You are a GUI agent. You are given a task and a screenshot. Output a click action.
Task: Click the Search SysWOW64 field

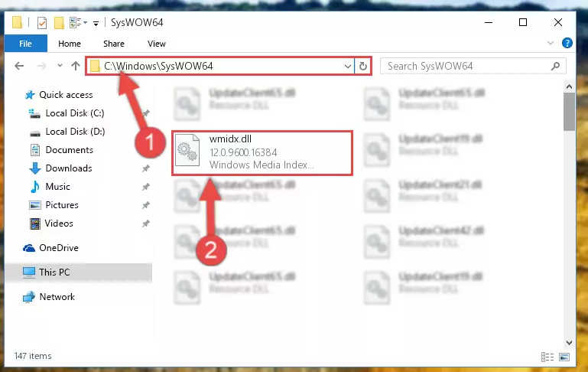tap(473, 66)
